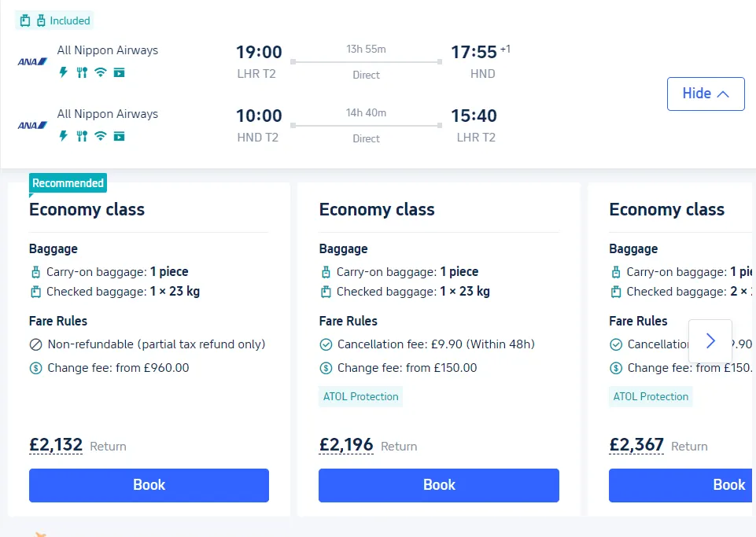
Task: Click the Included baggage badge
Action: point(54,20)
